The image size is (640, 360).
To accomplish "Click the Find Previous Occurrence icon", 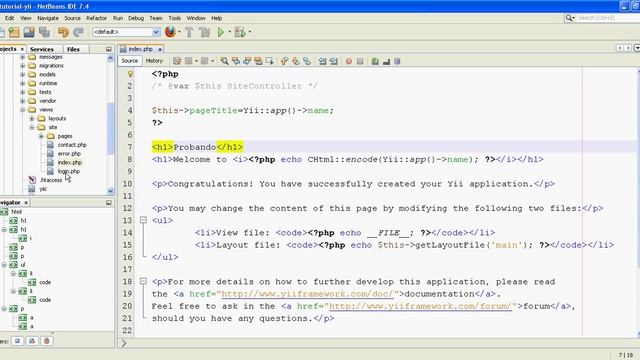I will 236,61.
